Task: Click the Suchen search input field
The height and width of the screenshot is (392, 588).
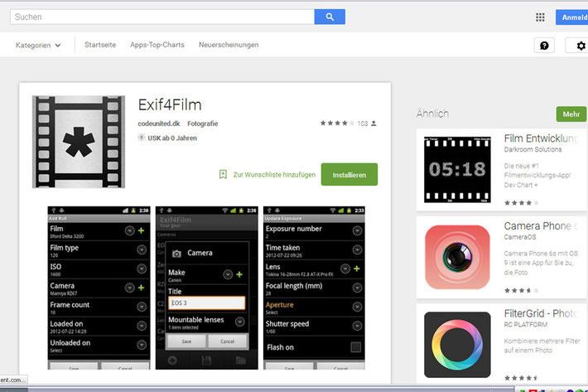Action: pos(162,17)
